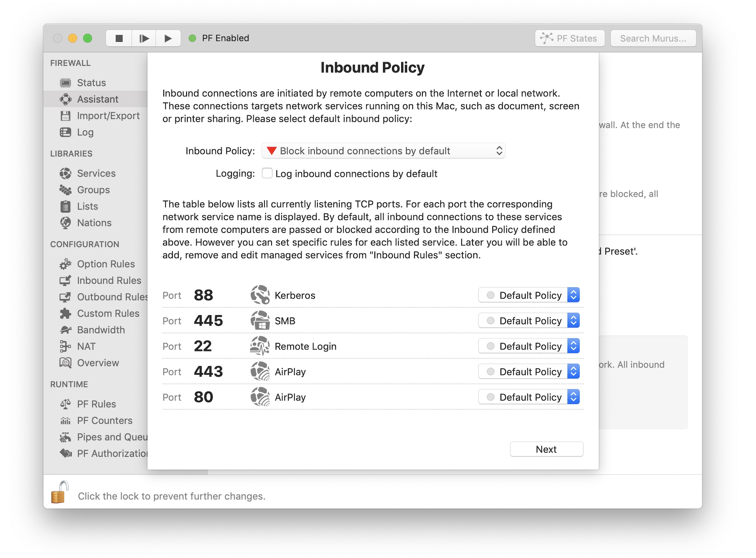Viewport: 756px width, 558px height.
Task: Click the Outbound Rules icon
Action: [65, 297]
